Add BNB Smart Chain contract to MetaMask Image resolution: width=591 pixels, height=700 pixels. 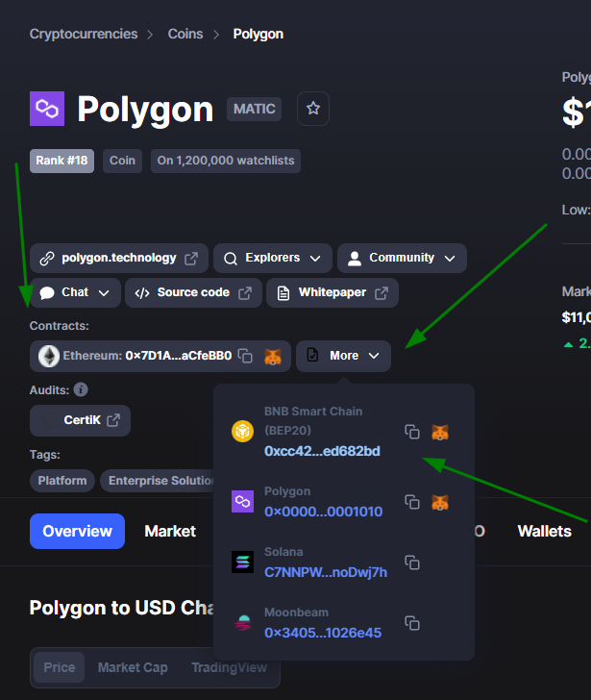(440, 432)
